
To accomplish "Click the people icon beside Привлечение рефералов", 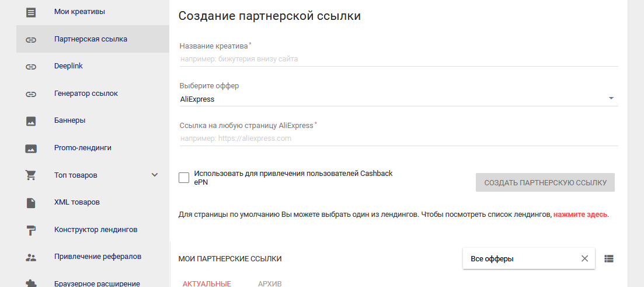I will (31, 257).
